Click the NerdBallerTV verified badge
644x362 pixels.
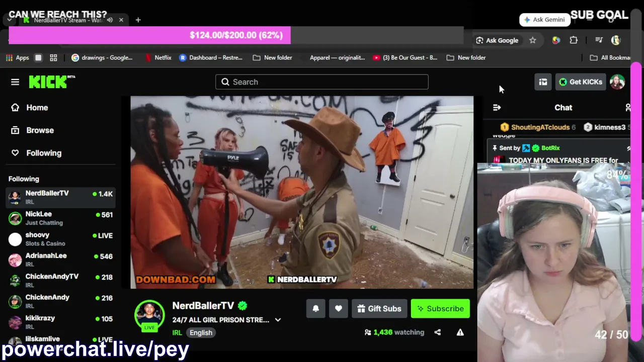[243, 306]
